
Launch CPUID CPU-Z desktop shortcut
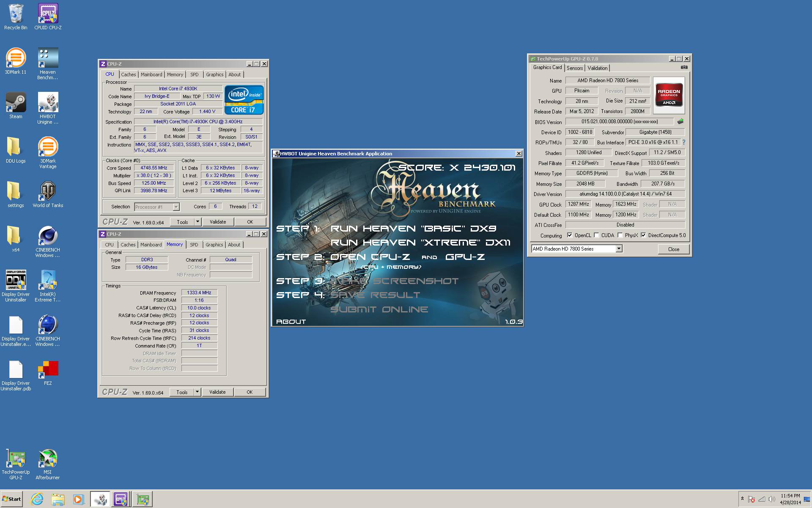(x=48, y=17)
